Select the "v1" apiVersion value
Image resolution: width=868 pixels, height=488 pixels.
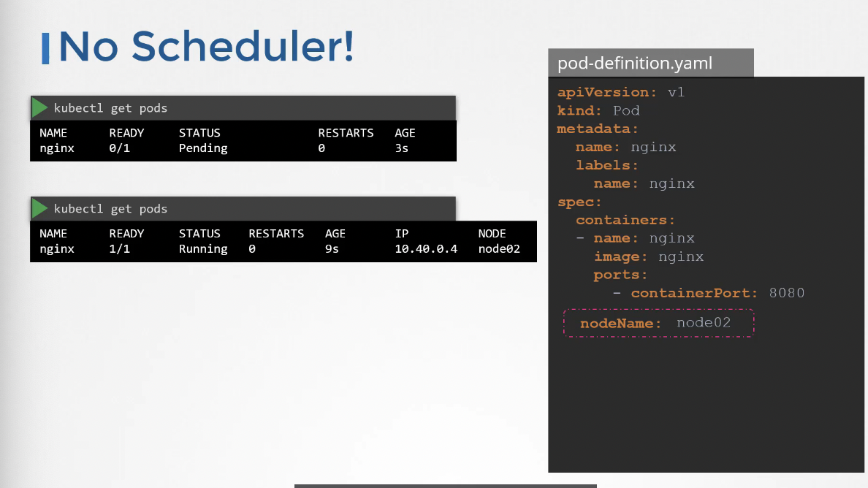click(676, 92)
